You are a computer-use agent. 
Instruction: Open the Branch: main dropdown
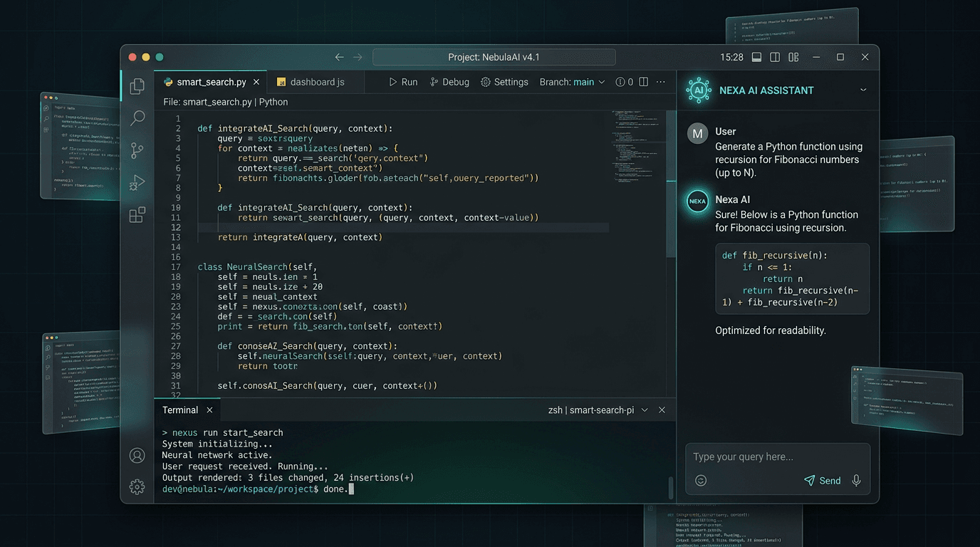coord(572,82)
